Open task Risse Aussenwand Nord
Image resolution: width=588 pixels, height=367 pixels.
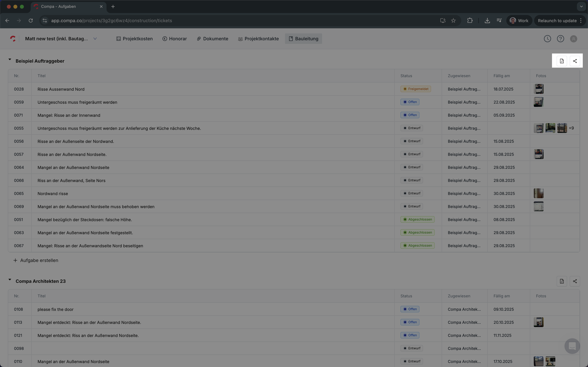(61, 89)
